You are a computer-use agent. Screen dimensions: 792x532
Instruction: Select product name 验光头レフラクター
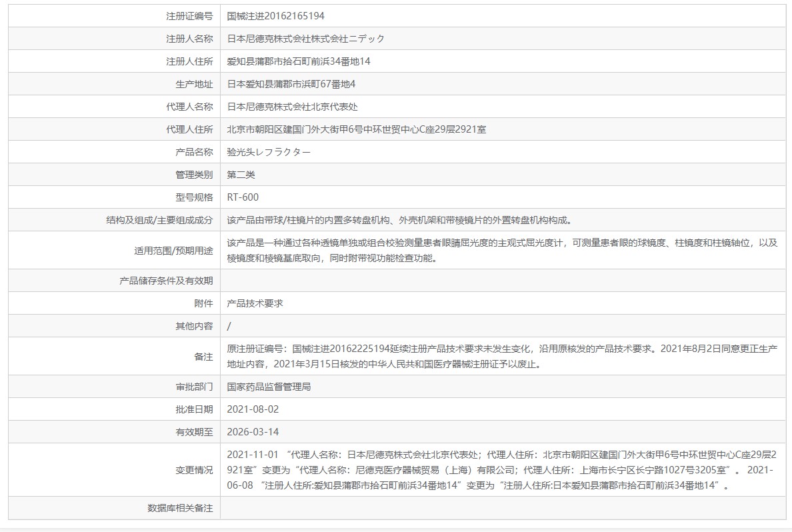click(269, 153)
